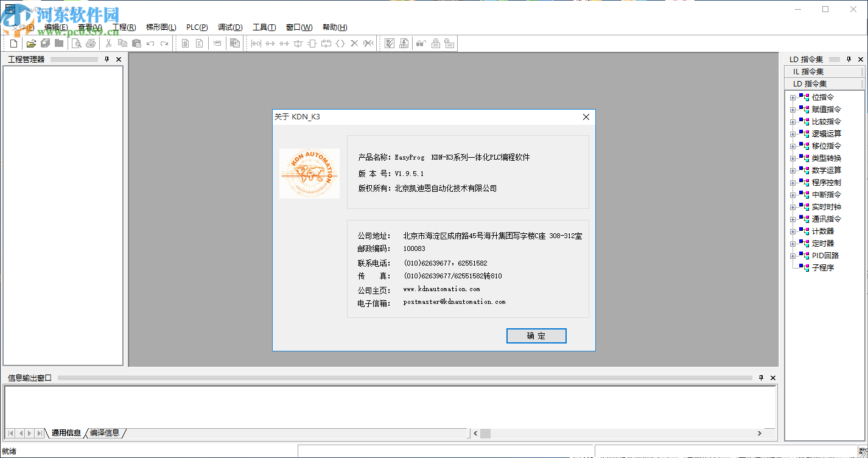Open the 窗口(W) menu
This screenshot has height=458, width=868.
coord(299,27)
